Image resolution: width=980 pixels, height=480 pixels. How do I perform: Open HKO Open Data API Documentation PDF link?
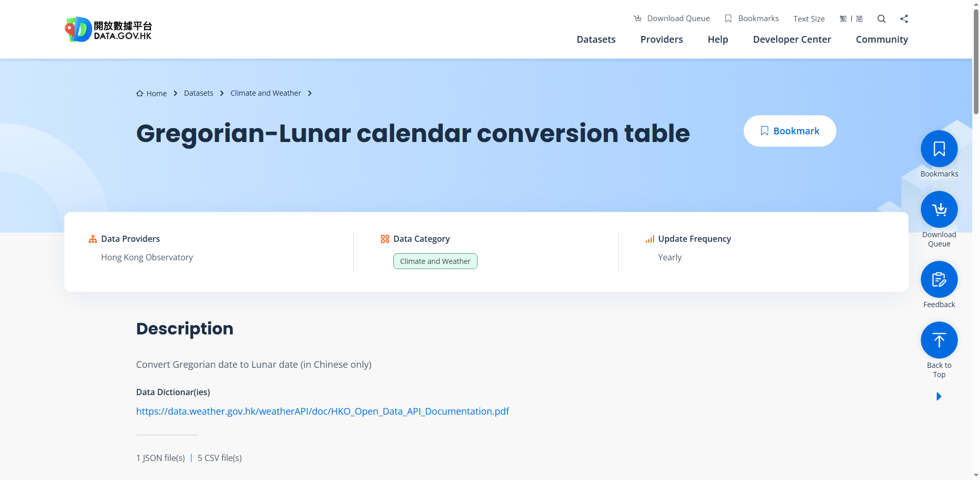(323, 412)
